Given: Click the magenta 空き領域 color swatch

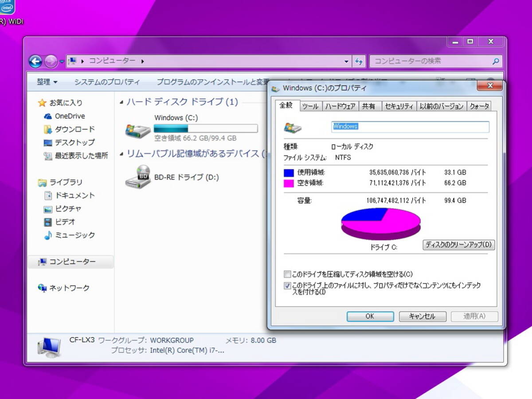Looking at the screenshot, I should (x=289, y=183).
